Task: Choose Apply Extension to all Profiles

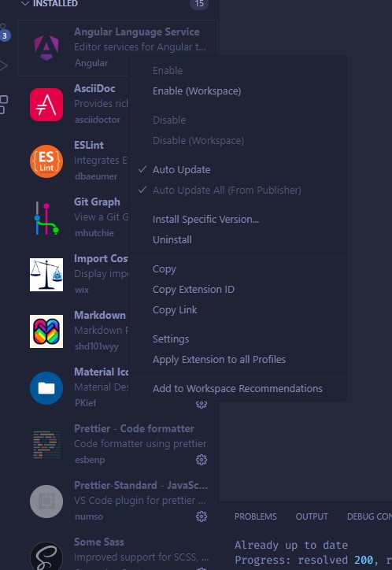Action: click(x=219, y=359)
